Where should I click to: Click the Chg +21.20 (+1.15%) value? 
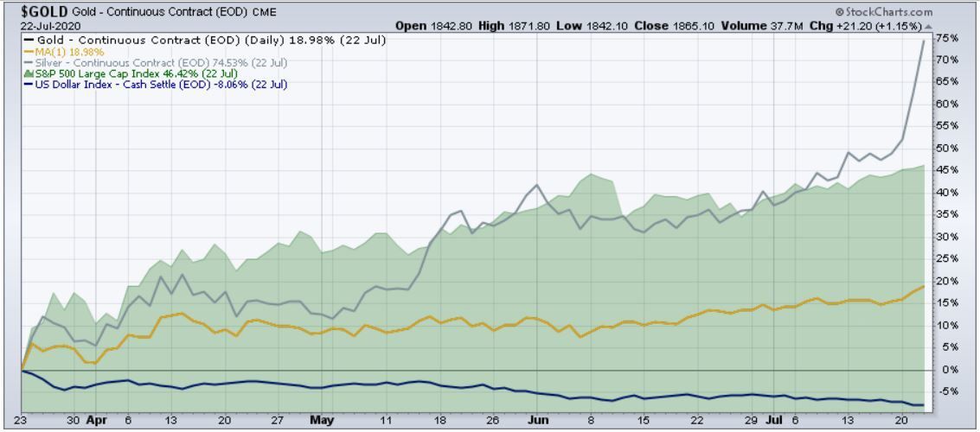coord(866,26)
